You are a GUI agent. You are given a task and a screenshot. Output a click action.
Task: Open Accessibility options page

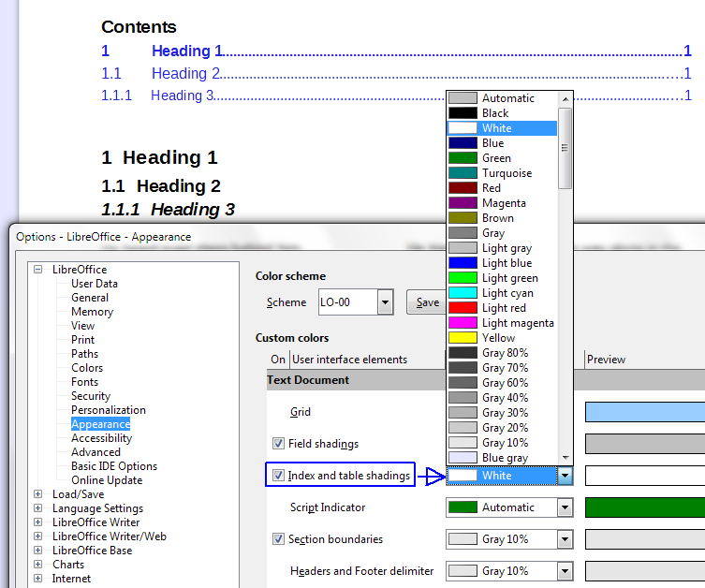coord(101,438)
